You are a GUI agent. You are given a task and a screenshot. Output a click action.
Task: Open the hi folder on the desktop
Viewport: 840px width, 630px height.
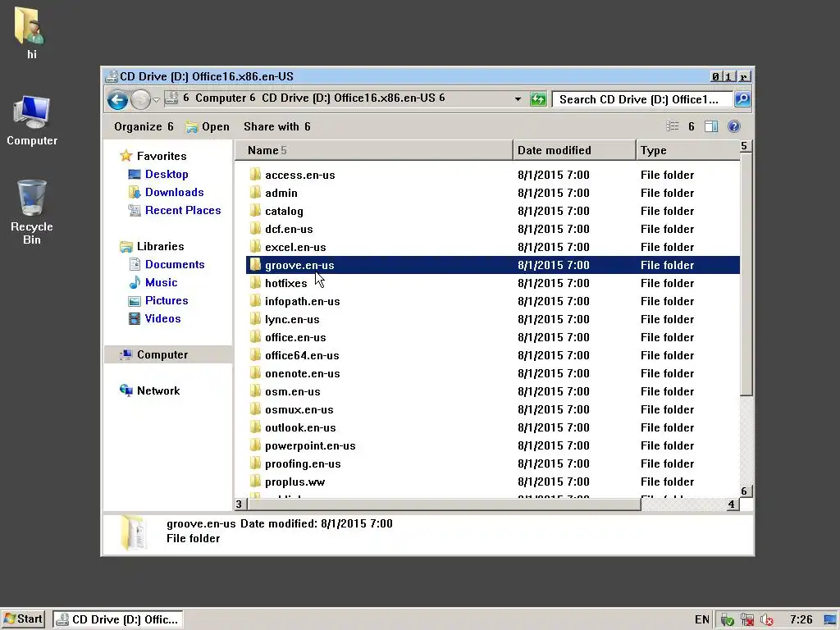pos(30,32)
